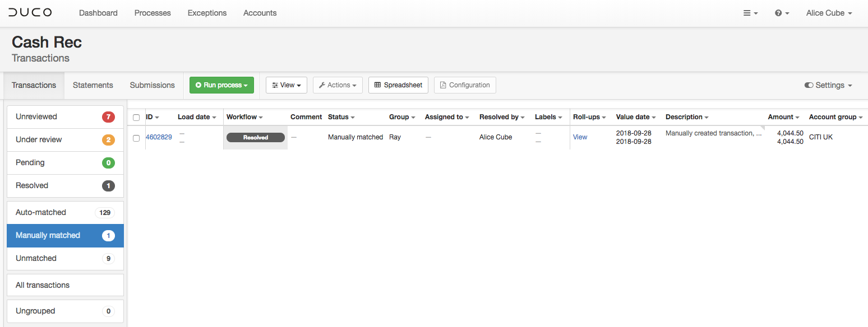The image size is (868, 327).
Task: Click the Spreadsheet button
Action: [x=399, y=85]
